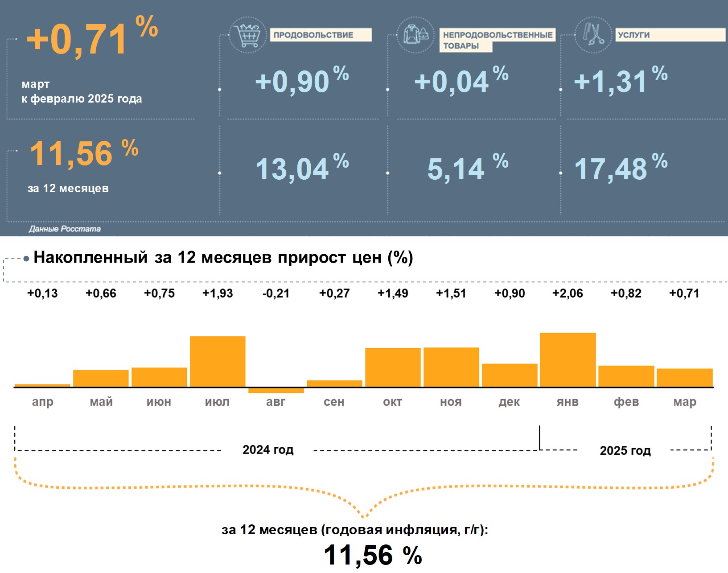Click the 'за 12 месяцев (годовая инфляция, г/г)' caption
728x573 pixels.
coord(355,530)
